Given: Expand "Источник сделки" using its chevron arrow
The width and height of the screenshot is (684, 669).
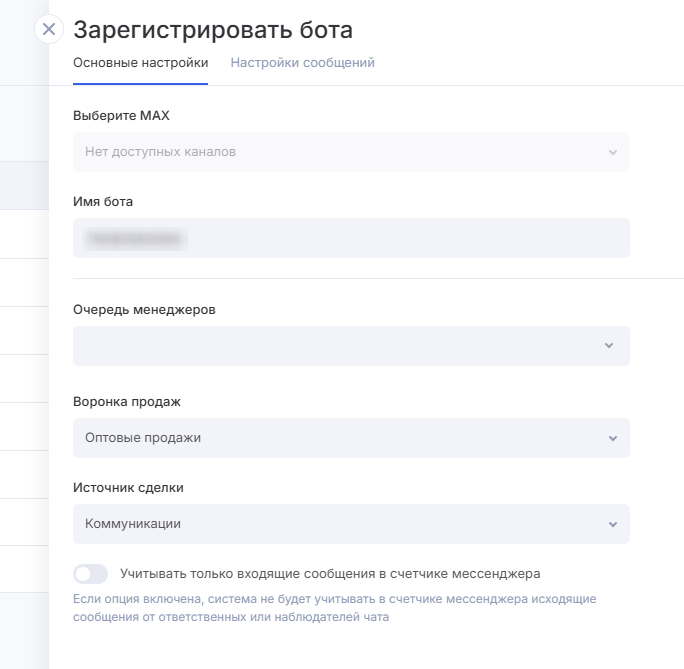Looking at the screenshot, I should pyautogui.click(x=612, y=524).
